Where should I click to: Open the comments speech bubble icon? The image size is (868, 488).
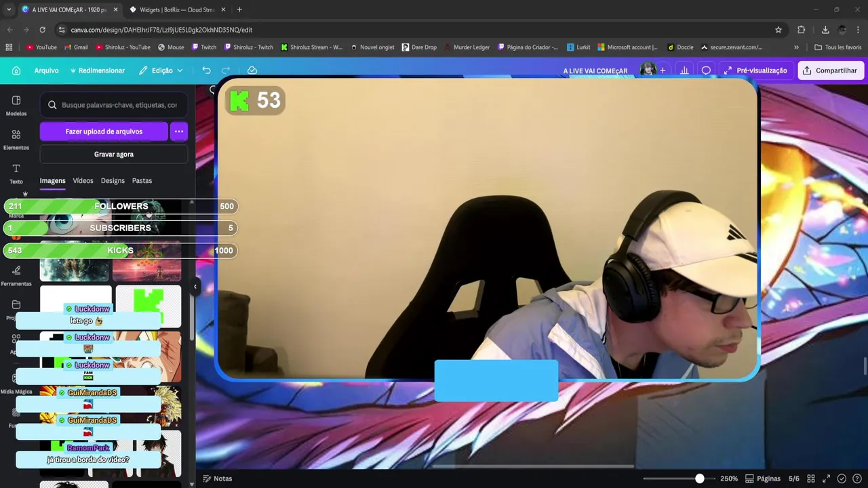click(706, 70)
